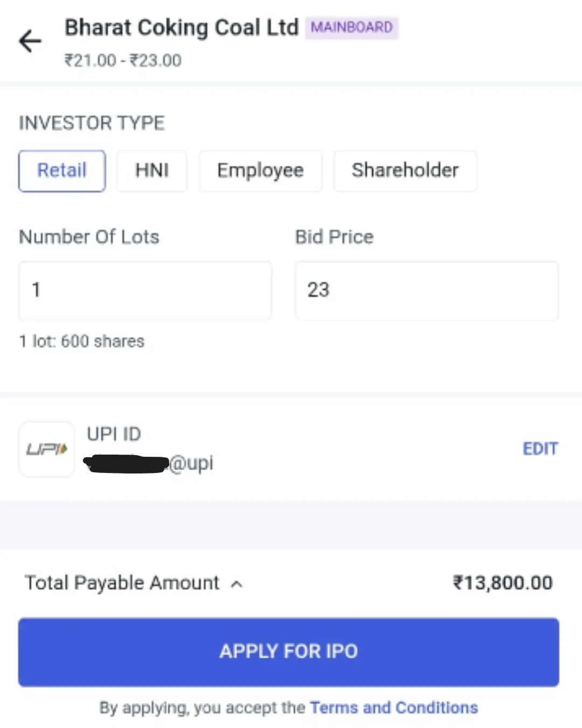Tap the back arrow icon
Viewport: 582px width, 728px height.
tap(30, 41)
